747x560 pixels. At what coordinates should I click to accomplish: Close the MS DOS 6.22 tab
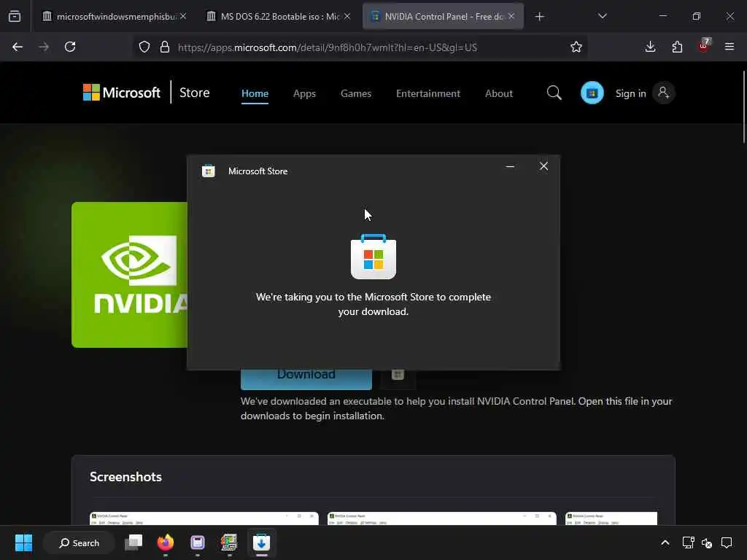(347, 16)
